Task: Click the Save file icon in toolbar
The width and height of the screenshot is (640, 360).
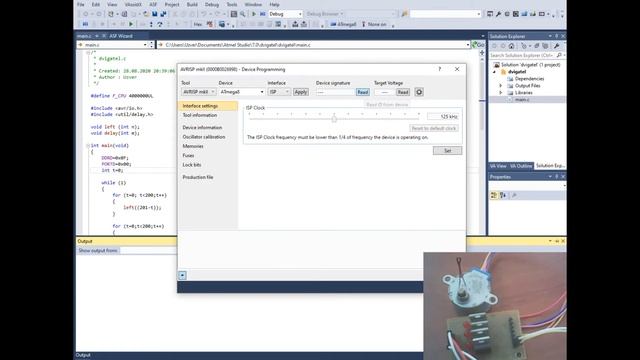Action: coord(155,14)
